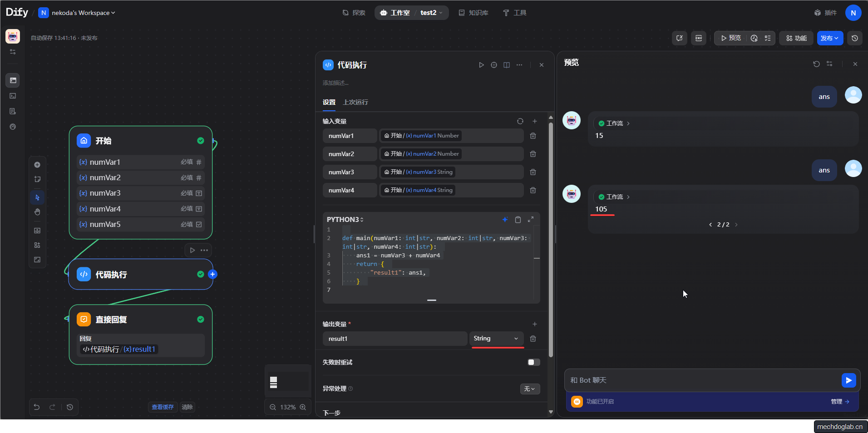This screenshot has height=433, width=868.
Task: Expand code editor to fullscreen
Action: tap(530, 220)
